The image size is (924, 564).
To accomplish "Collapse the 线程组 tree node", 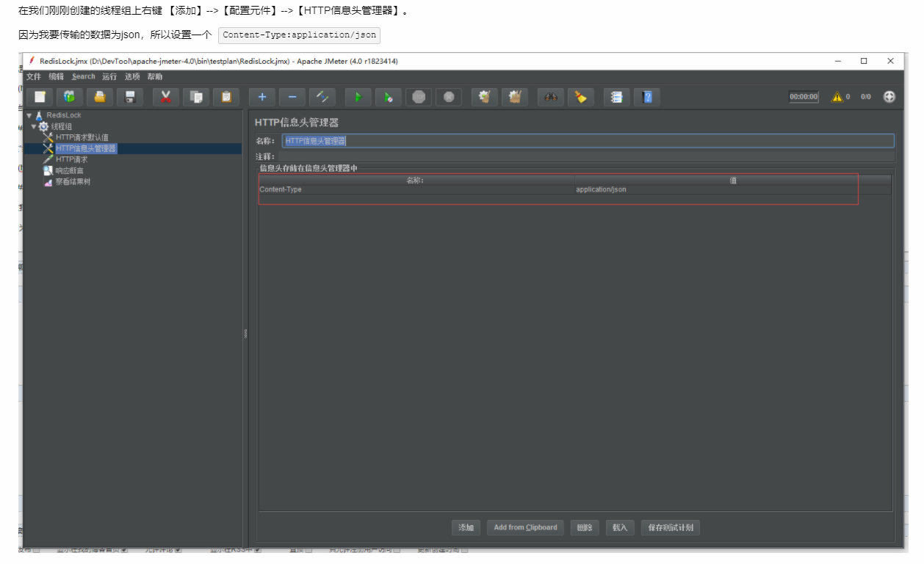I will point(34,126).
